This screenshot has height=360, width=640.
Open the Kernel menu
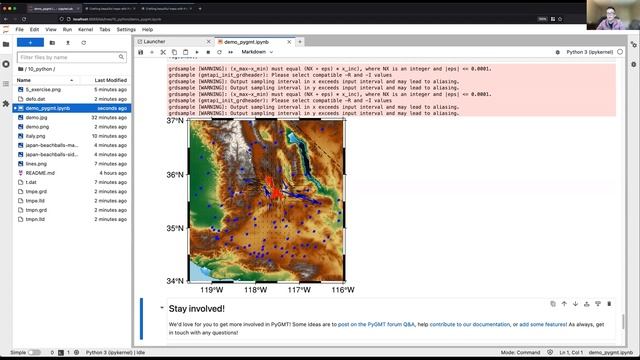pos(85,29)
